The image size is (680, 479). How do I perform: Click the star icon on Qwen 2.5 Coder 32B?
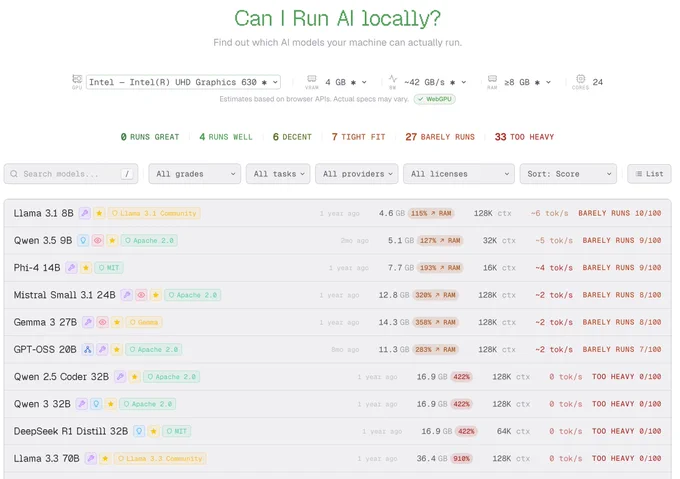click(x=134, y=377)
